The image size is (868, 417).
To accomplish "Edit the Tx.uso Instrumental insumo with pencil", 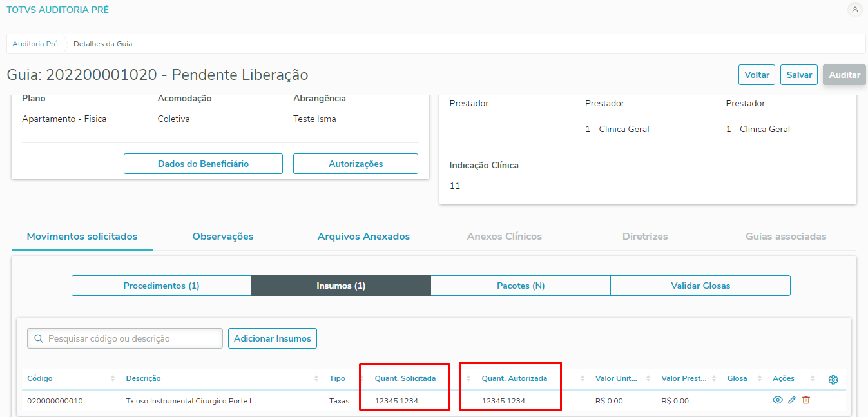I will [x=792, y=400].
